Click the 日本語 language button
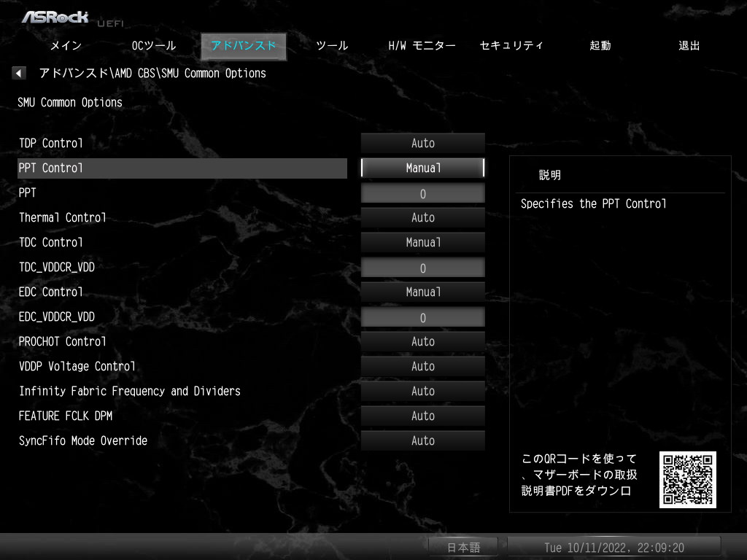747x560 pixels. click(463, 547)
